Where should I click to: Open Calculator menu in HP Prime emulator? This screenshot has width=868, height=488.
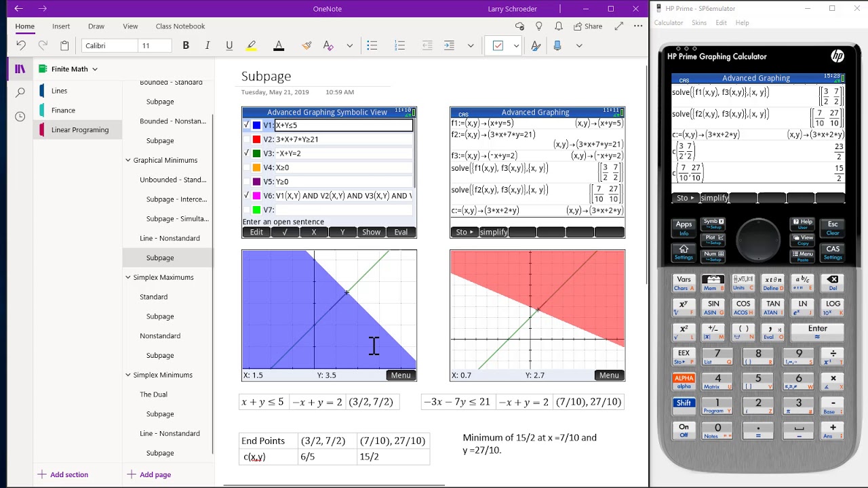tap(669, 23)
